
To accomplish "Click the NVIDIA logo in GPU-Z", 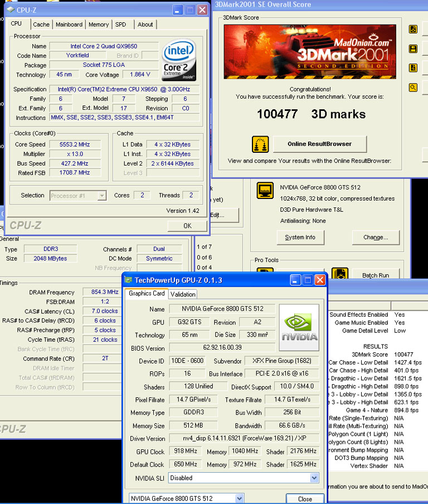I will (x=299, y=327).
